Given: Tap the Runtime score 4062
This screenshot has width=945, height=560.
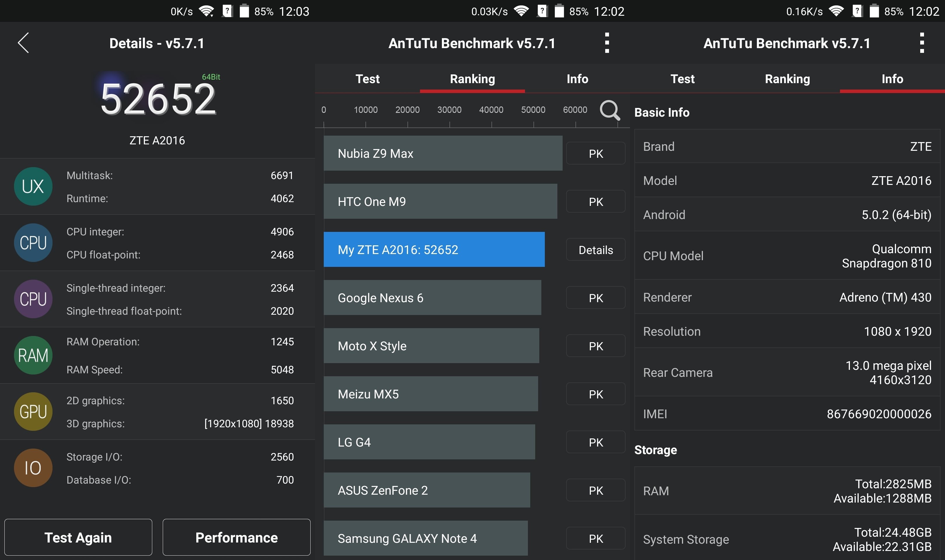Looking at the screenshot, I should point(282,198).
